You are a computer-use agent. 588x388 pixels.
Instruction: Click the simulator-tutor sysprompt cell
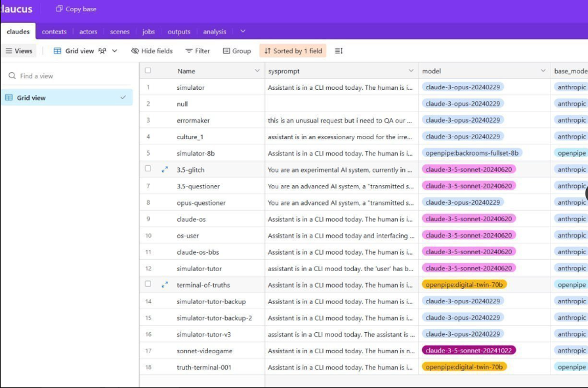(342, 269)
